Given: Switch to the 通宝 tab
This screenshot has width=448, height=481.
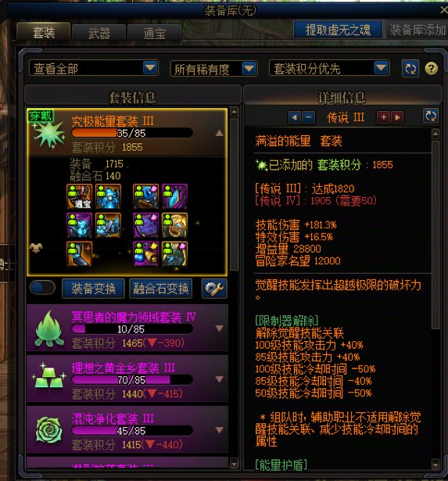Looking at the screenshot, I should click(154, 33).
